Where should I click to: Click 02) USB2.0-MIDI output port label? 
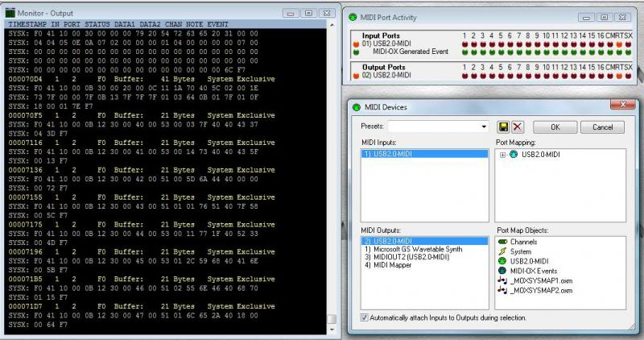(x=386, y=75)
